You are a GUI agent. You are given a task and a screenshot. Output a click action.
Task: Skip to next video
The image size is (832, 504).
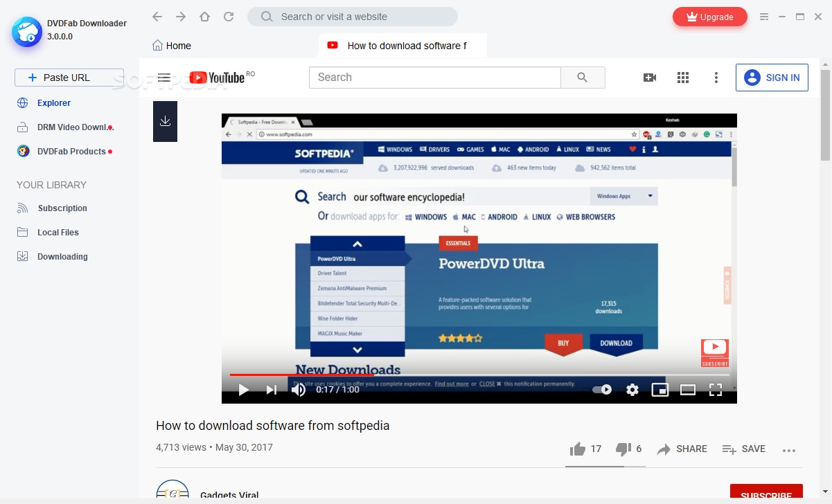pos(272,390)
